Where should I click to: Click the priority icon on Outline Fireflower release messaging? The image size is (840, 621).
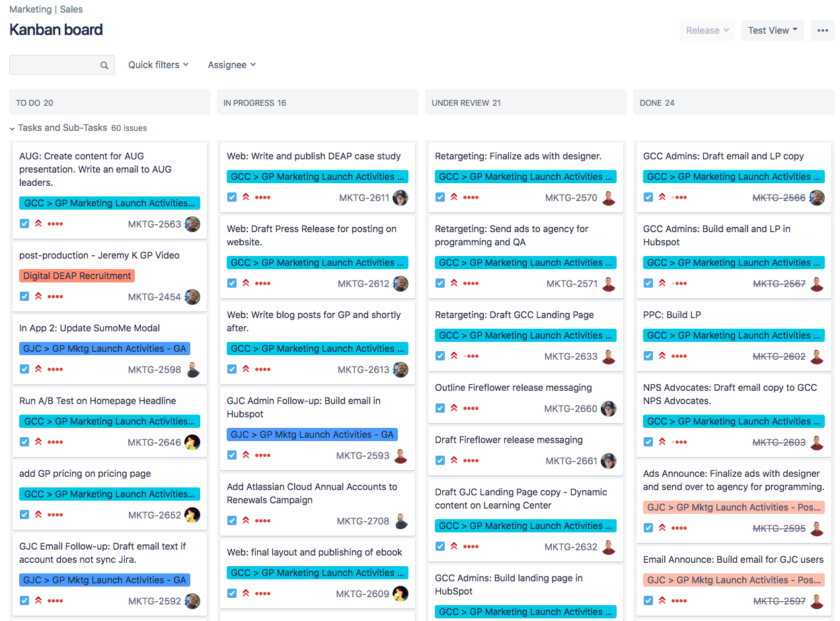[455, 407]
